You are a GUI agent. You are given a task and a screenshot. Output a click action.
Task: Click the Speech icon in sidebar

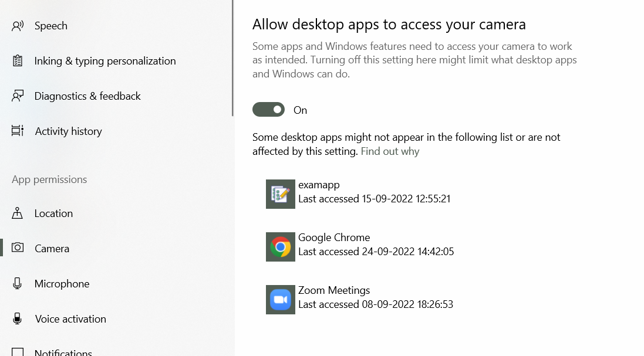(18, 26)
